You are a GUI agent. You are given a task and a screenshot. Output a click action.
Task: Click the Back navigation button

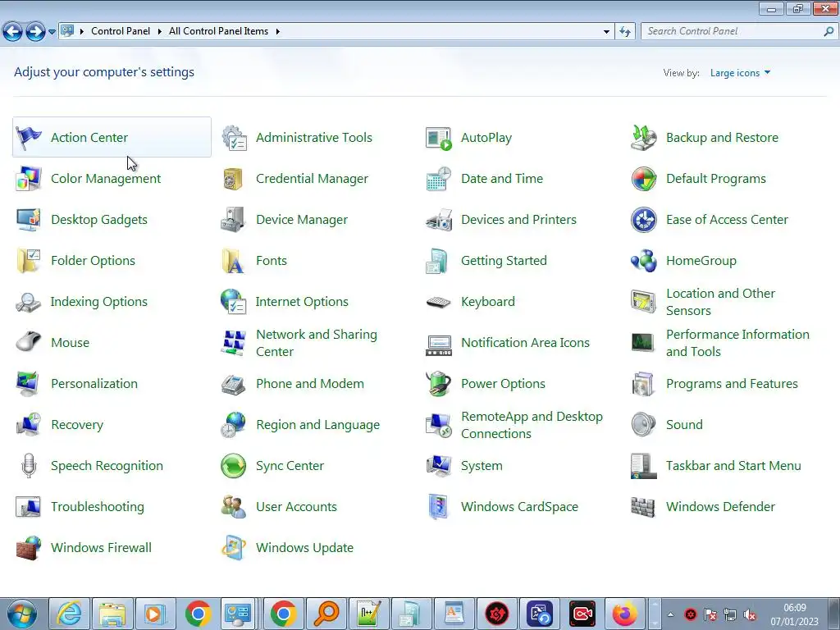13,32
